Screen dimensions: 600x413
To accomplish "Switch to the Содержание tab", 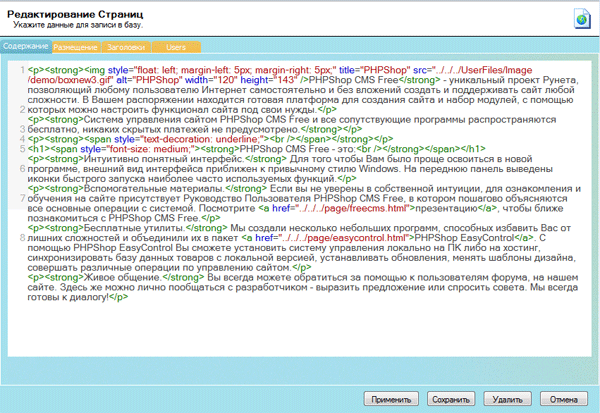I will (26, 46).
